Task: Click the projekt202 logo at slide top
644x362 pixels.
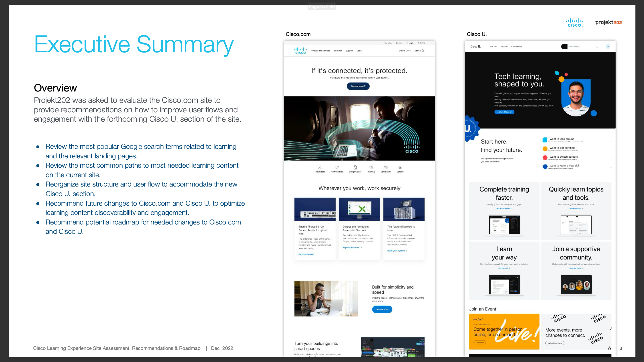Action: [x=609, y=22]
